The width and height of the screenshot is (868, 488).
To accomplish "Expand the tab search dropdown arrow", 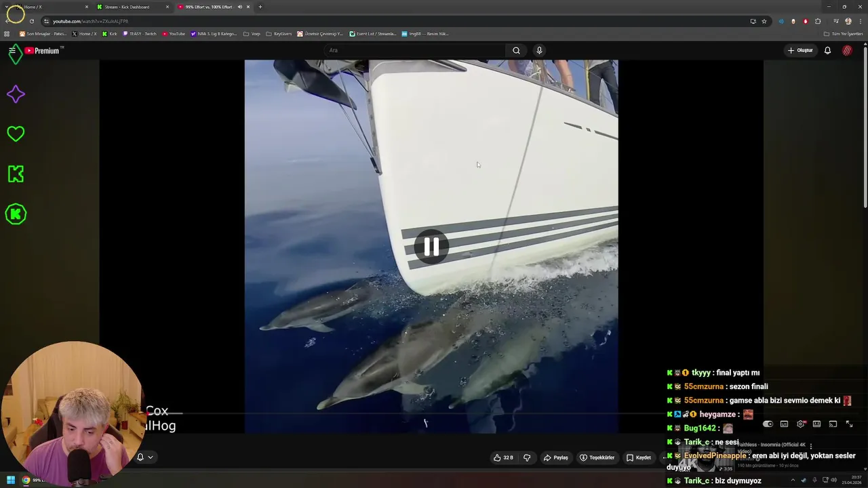I will tap(7, 7).
